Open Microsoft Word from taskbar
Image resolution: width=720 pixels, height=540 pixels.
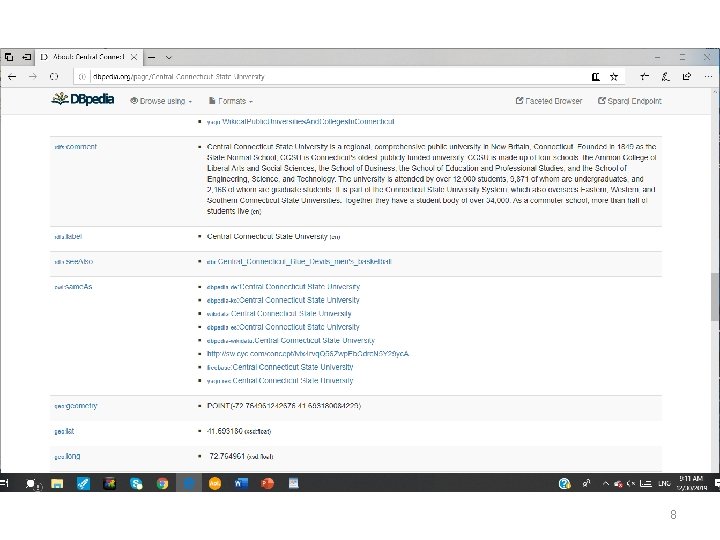coord(241,484)
